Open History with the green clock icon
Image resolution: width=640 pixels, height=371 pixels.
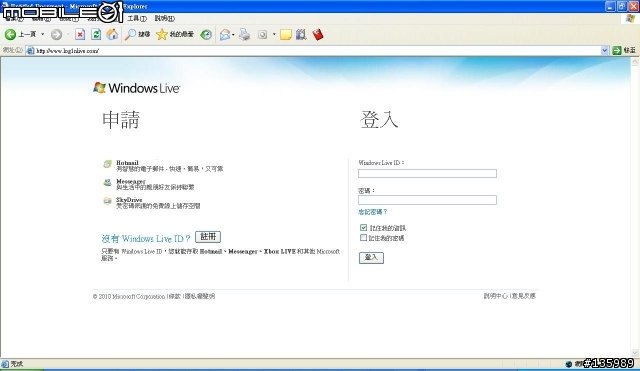(x=206, y=35)
